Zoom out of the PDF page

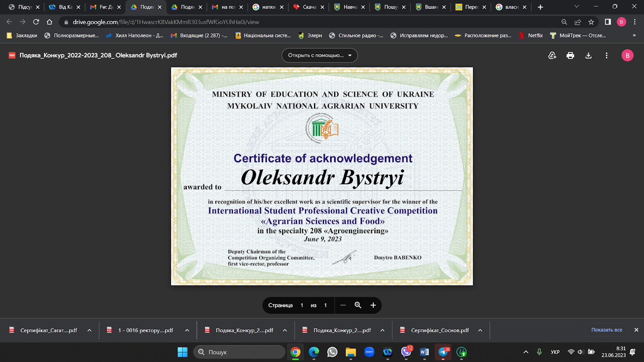[343, 305]
